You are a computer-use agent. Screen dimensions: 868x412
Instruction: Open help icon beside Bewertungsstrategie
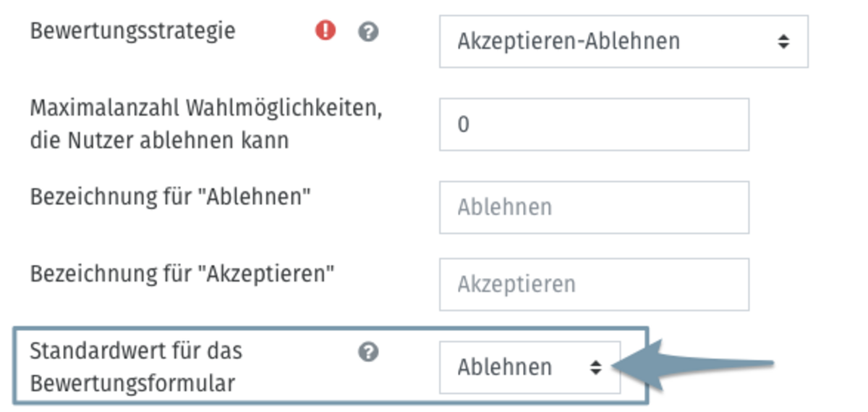click(x=369, y=32)
